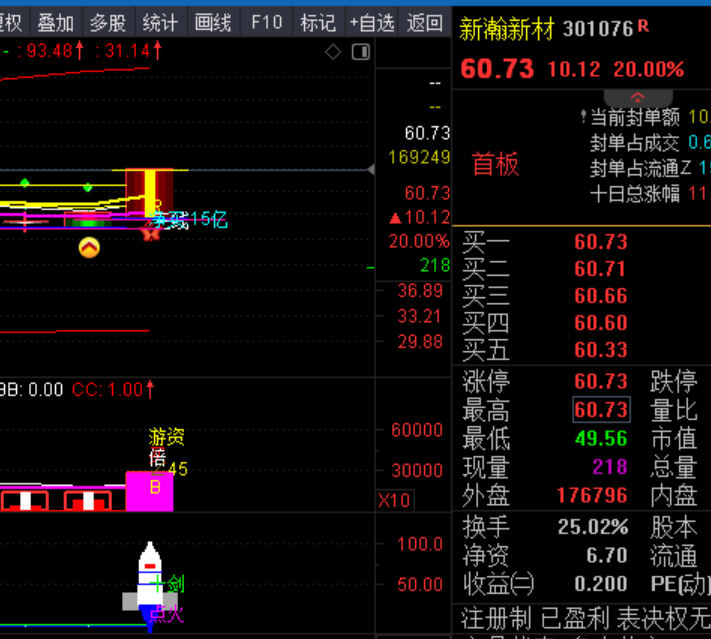
Task: Select the 买四 bid price 60.60
Action: [x=601, y=323]
